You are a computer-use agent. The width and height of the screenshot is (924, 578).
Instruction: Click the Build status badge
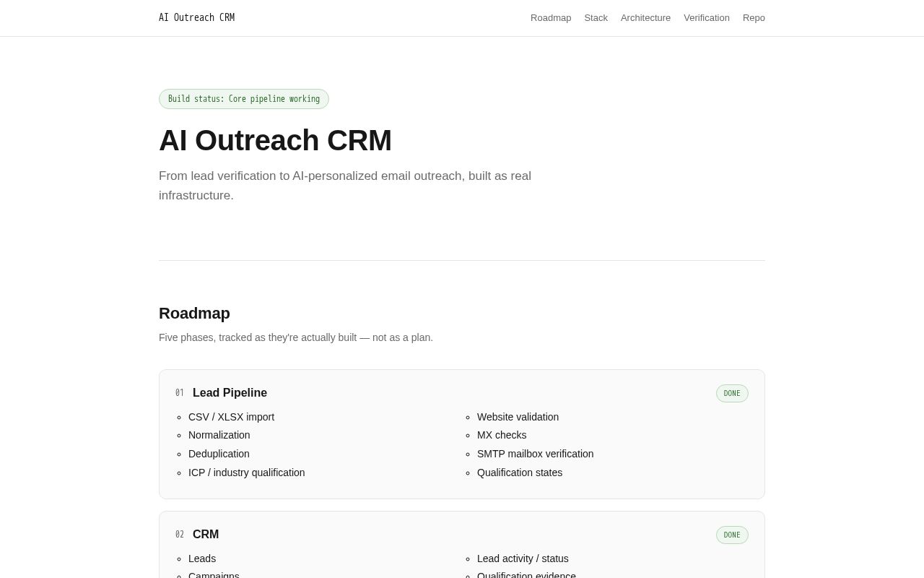coord(244,99)
